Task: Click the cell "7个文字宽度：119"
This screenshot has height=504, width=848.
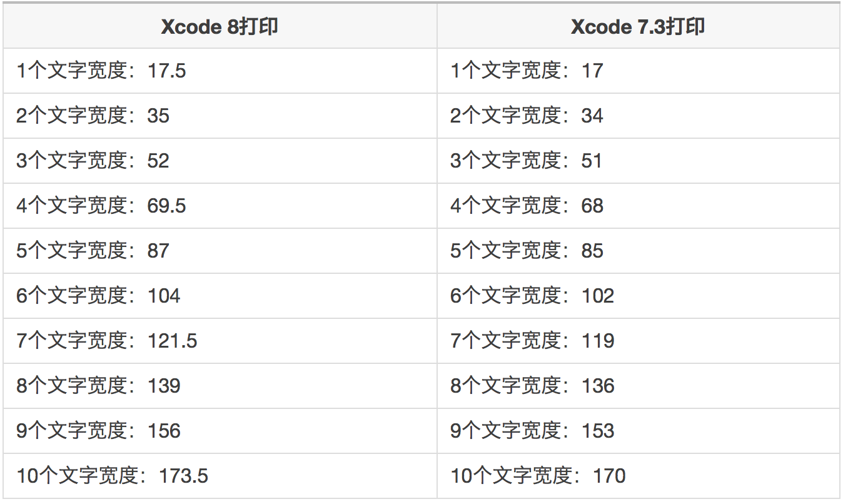Action: point(532,341)
